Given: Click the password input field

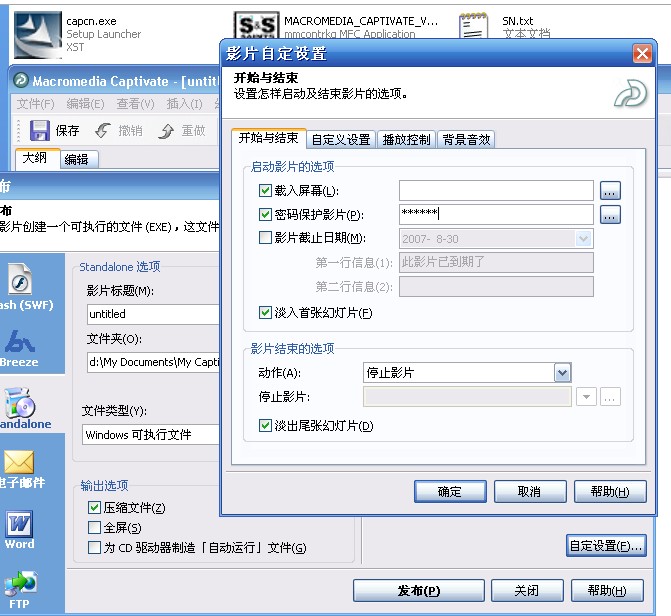Looking at the screenshot, I should pos(496,214).
